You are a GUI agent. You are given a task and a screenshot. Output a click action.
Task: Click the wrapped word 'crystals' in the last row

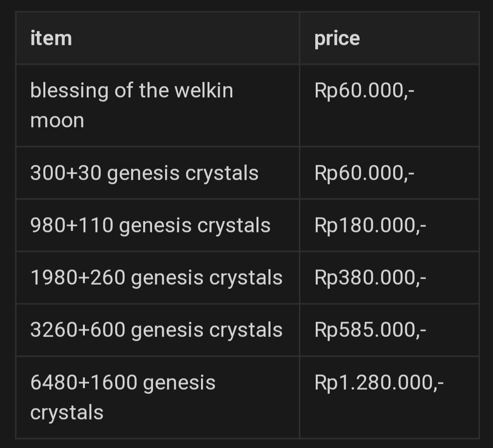67,413
